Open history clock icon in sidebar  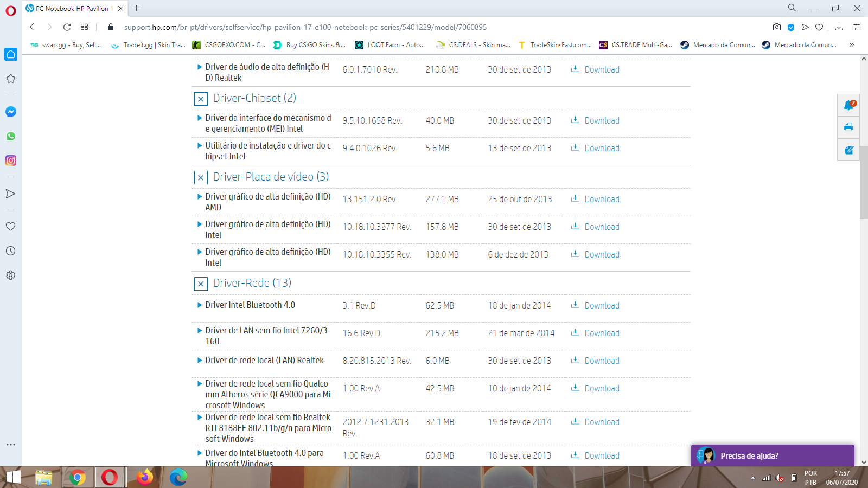pyautogui.click(x=10, y=251)
